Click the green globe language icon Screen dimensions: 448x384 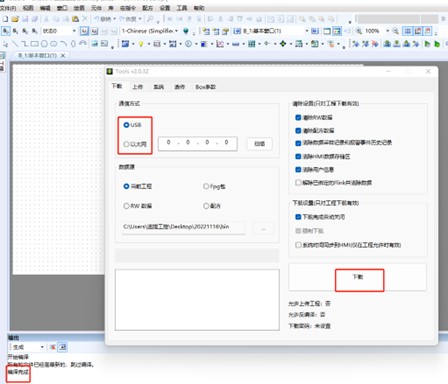[186, 31]
